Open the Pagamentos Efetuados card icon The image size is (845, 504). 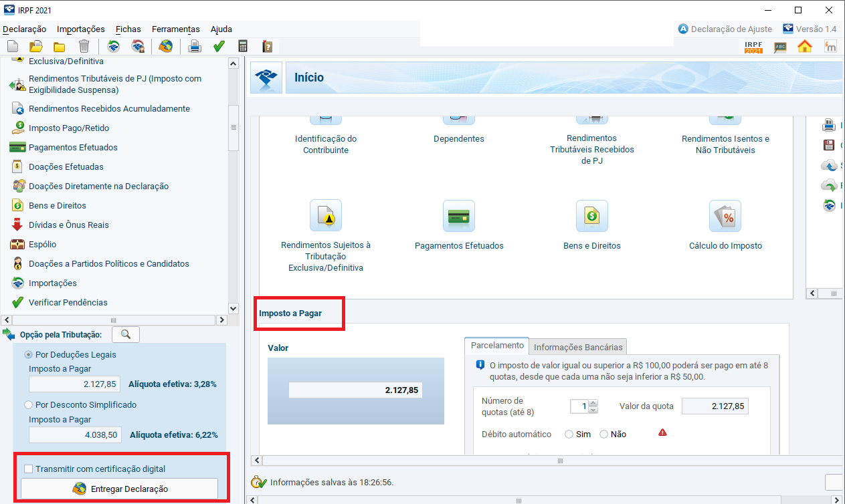[459, 215]
